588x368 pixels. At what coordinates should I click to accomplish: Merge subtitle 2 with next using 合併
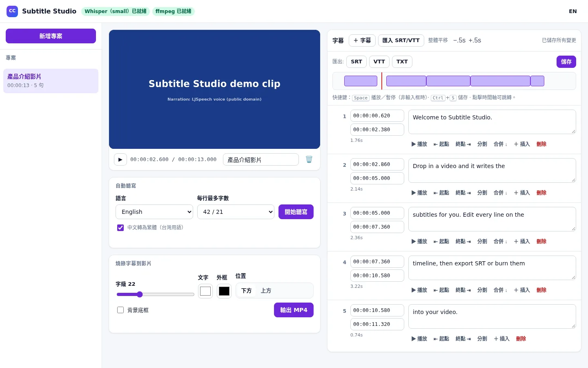point(501,193)
